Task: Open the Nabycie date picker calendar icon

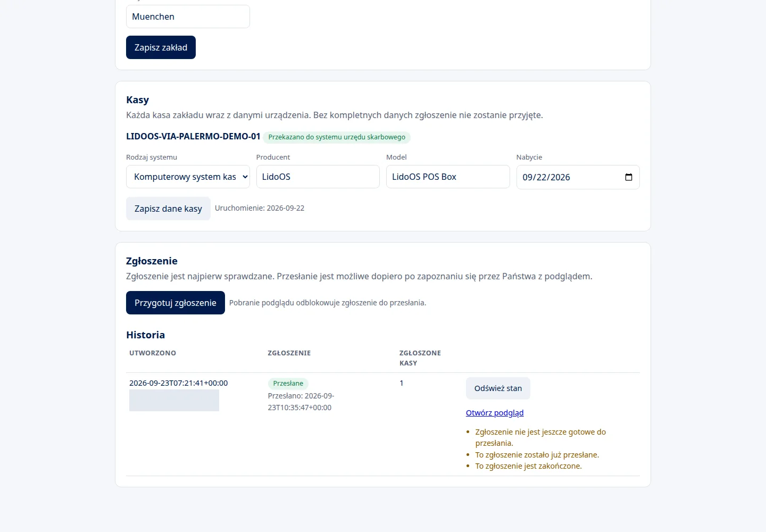Action: [x=628, y=177]
